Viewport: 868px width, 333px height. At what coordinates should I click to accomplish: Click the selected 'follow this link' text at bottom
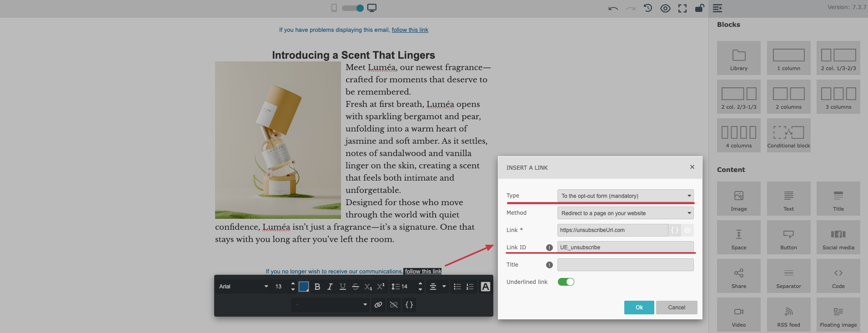(423, 272)
